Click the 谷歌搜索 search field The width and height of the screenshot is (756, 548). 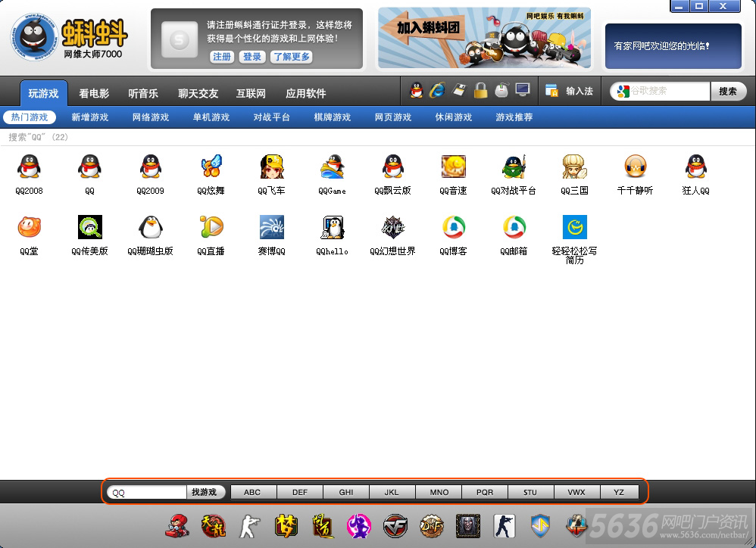tap(661, 91)
